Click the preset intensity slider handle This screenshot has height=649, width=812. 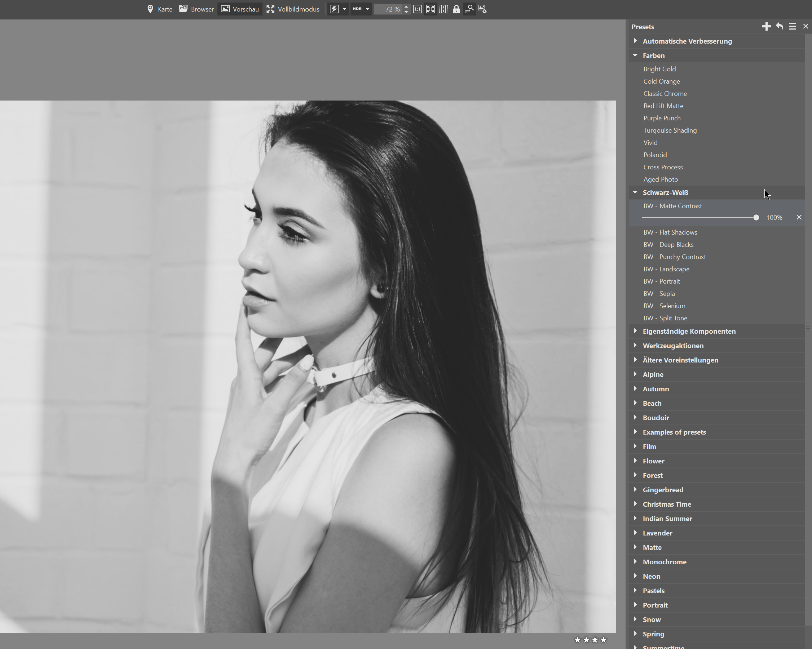[x=756, y=218]
